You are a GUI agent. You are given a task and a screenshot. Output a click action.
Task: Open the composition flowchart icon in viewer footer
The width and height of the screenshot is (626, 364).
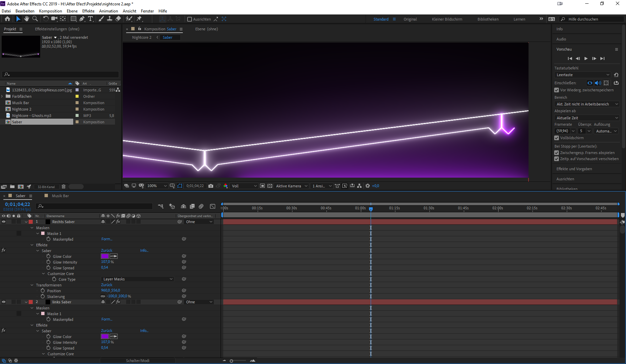pyautogui.click(x=360, y=186)
